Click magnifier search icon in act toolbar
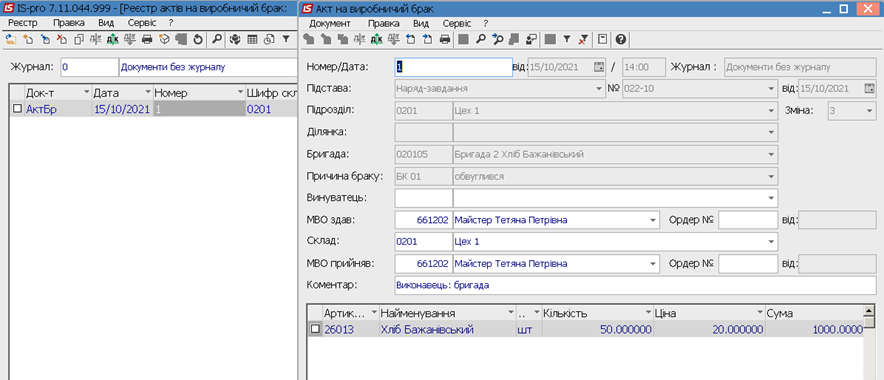 [x=481, y=39]
